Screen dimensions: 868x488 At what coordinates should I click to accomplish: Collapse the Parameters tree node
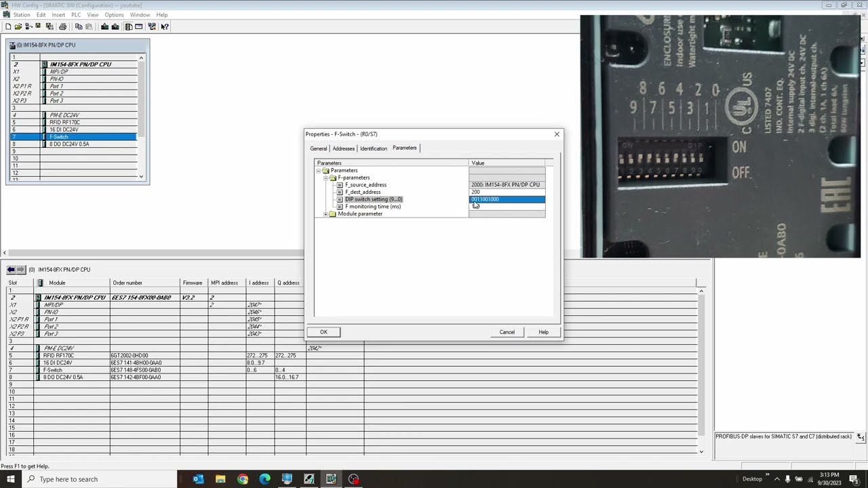tap(319, 171)
